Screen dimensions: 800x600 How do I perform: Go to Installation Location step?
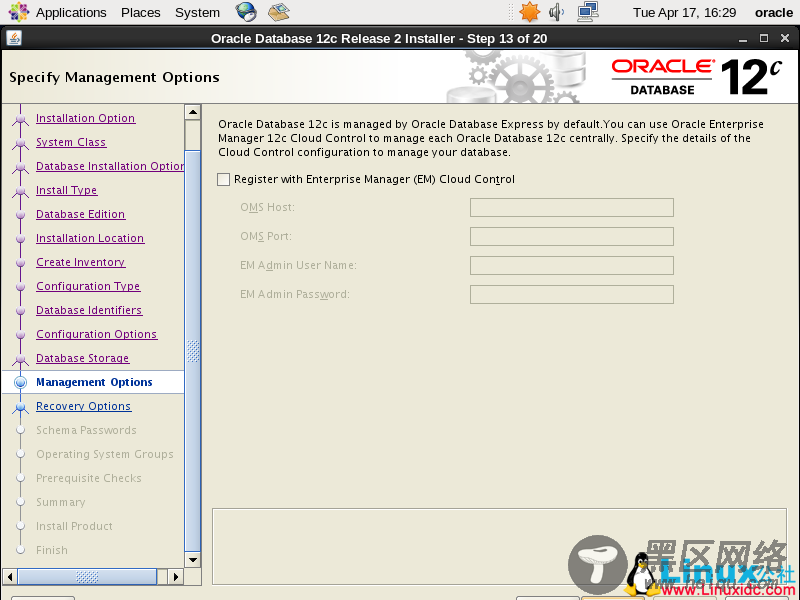tap(90, 238)
